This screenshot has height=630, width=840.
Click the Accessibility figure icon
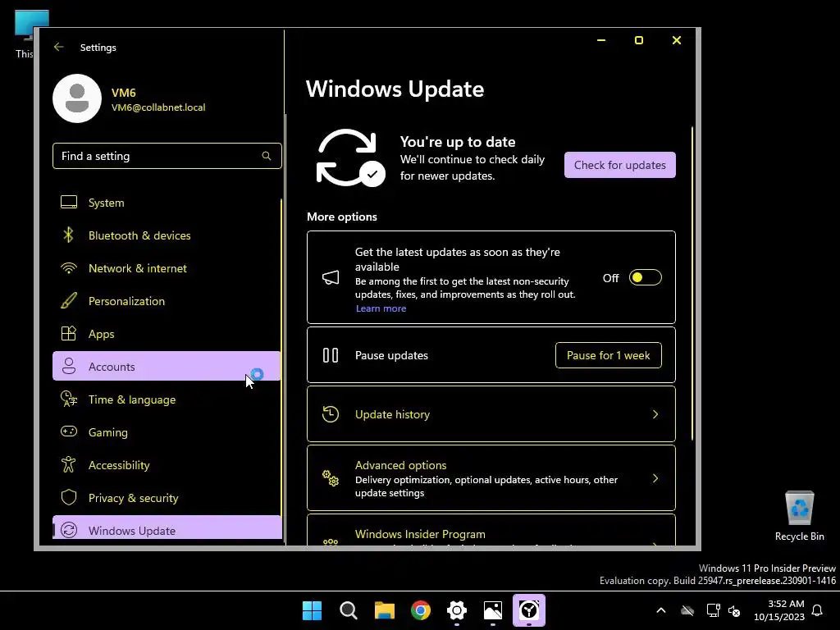click(69, 464)
